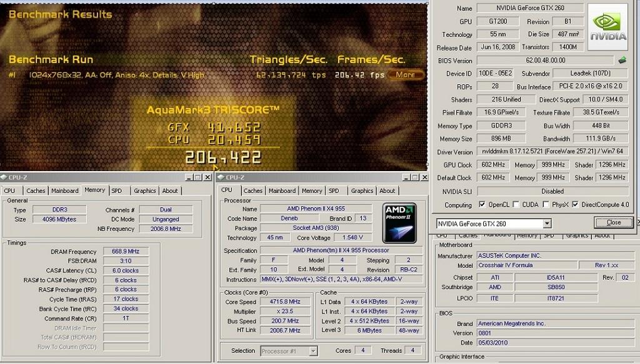This screenshot has width=640, height=364.
Task: Click the middle CPU-Z title bar icon
Action: click(221, 177)
